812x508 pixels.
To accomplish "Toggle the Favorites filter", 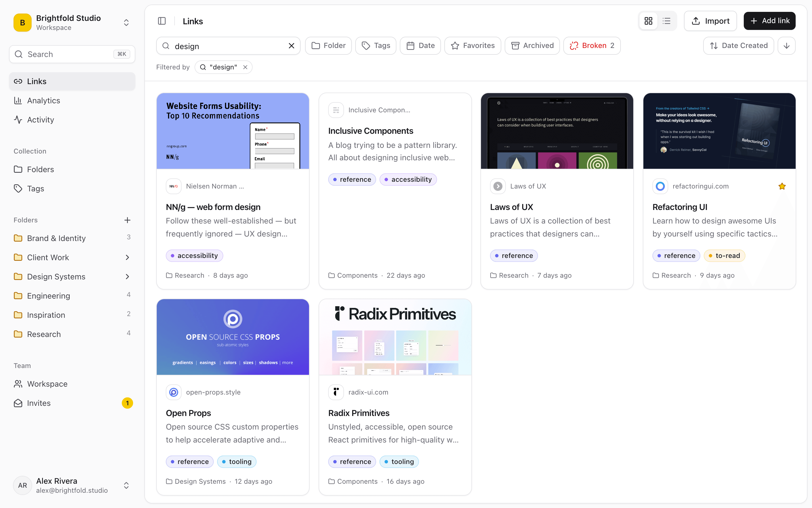I will coord(473,46).
